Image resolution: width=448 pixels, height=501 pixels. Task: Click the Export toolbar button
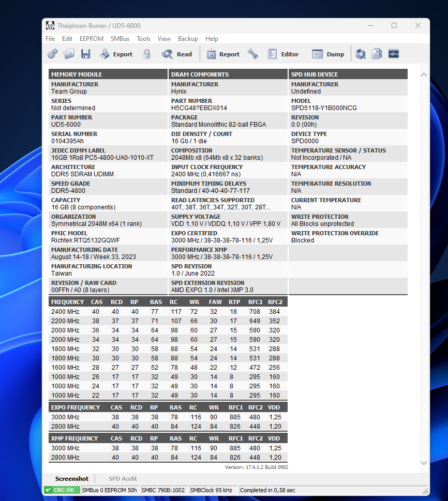[x=116, y=54]
